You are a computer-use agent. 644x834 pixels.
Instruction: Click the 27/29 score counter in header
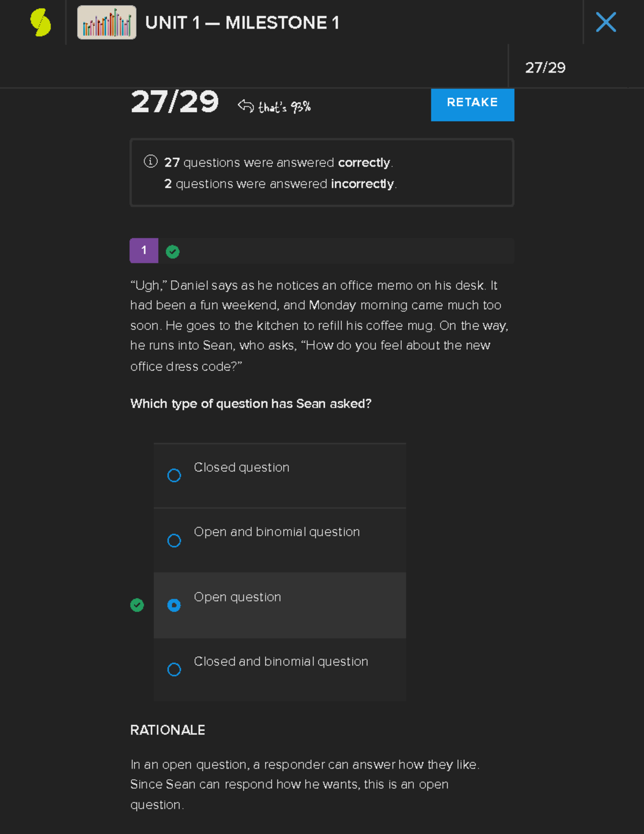(x=545, y=68)
